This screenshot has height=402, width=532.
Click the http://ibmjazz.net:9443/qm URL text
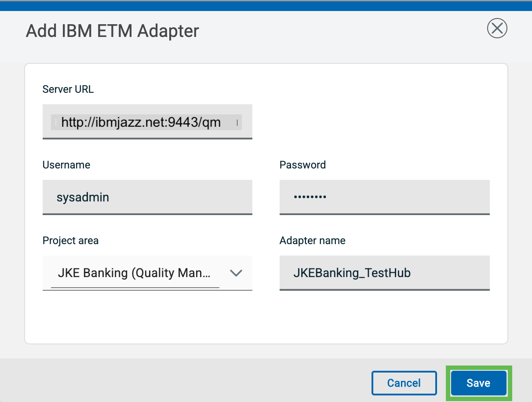(141, 122)
